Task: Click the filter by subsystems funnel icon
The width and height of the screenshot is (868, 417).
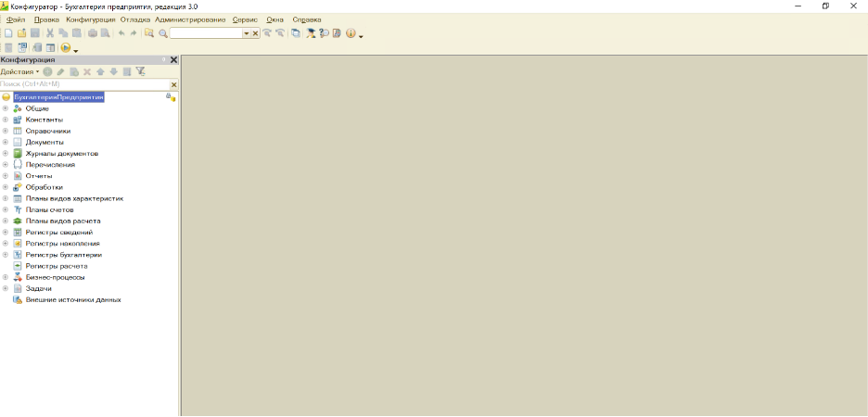Action: [141, 71]
